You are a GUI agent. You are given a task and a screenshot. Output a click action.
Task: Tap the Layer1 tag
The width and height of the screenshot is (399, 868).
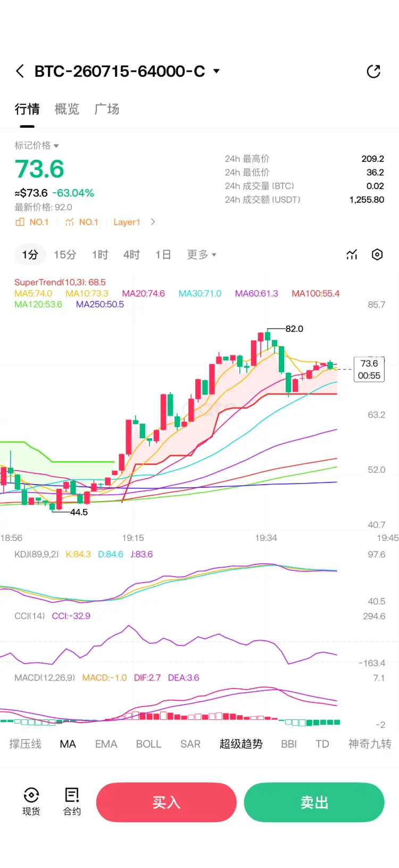click(x=127, y=222)
